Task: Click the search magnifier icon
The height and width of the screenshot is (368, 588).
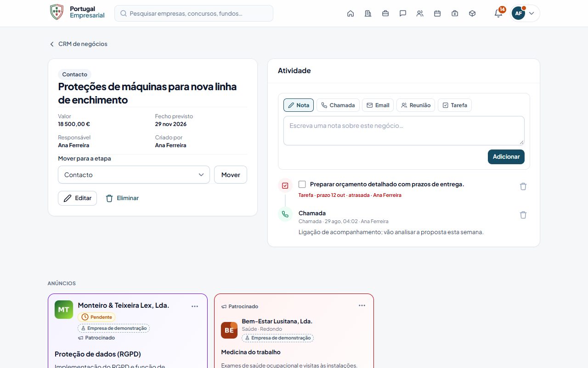Action: coord(124,13)
